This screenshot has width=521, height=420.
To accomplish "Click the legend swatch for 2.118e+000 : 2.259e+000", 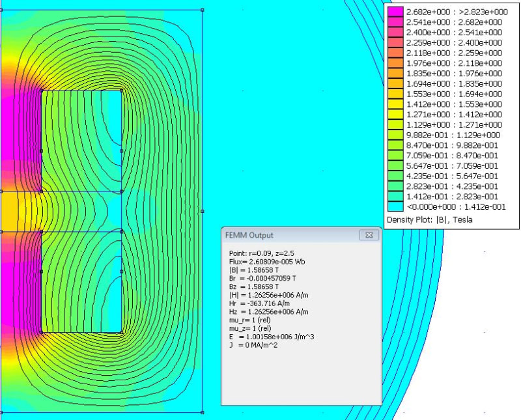I will coord(395,53).
